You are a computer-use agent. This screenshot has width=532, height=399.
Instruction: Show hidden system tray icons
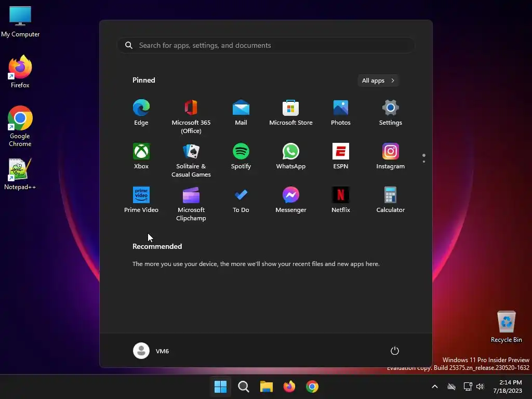point(435,387)
